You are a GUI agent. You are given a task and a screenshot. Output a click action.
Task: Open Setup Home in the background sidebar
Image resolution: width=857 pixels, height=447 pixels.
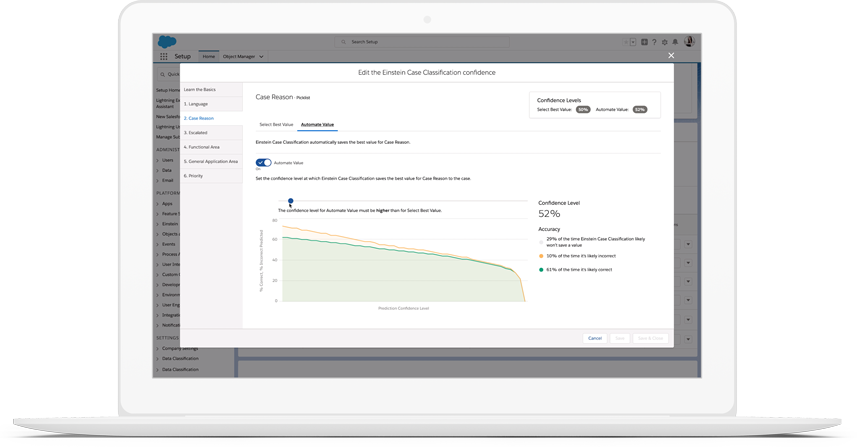coord(168,90)
